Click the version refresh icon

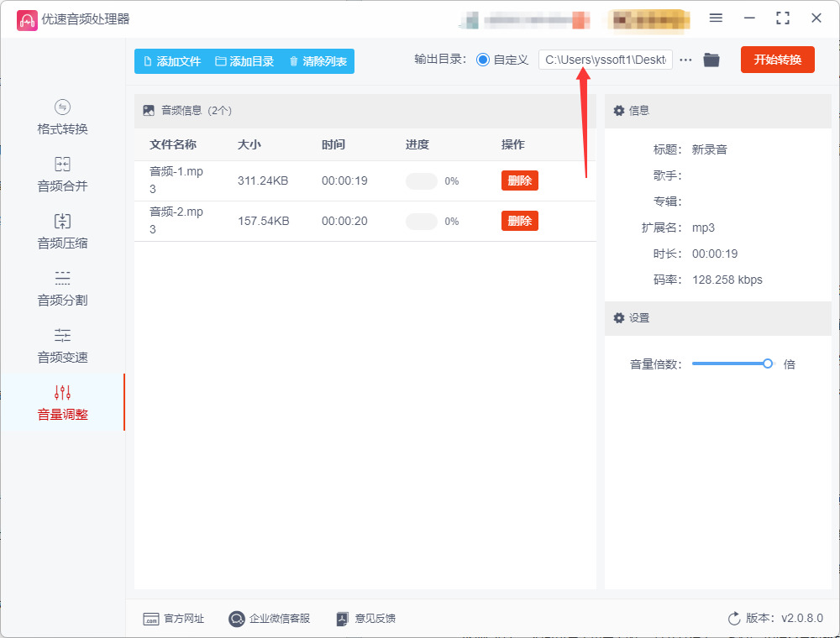point(734,619)
